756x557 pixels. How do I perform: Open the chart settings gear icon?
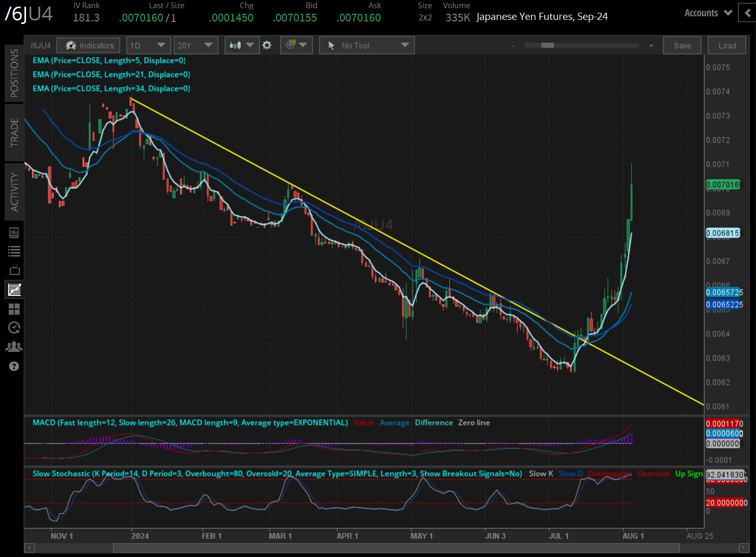click(x=267, y=45)
